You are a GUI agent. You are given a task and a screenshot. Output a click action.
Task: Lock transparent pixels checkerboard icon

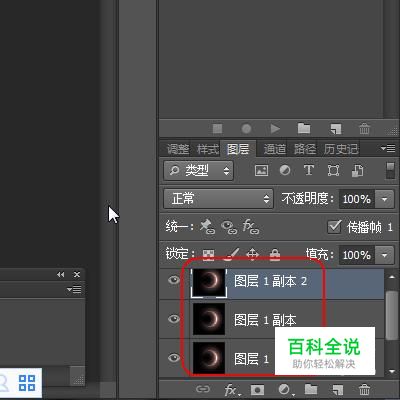[209, 255]
